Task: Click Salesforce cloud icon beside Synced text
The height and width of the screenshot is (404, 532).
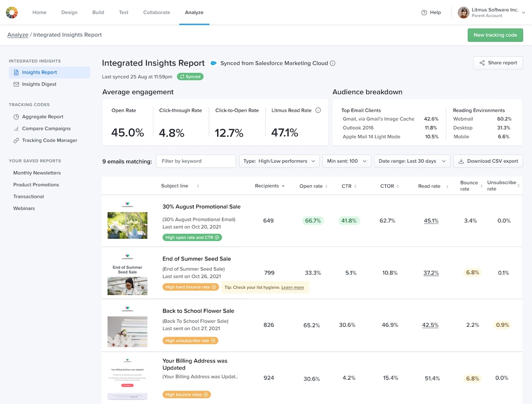Action: click(x=213, y=63)
